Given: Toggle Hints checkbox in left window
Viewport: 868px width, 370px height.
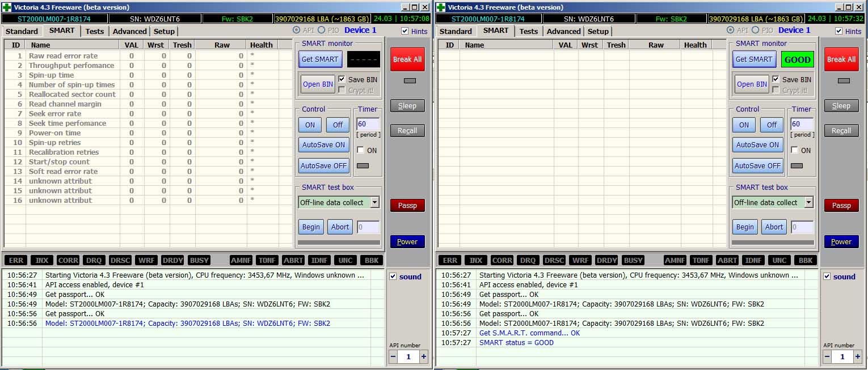Looking at the screenshot, I should click(404, 31).
